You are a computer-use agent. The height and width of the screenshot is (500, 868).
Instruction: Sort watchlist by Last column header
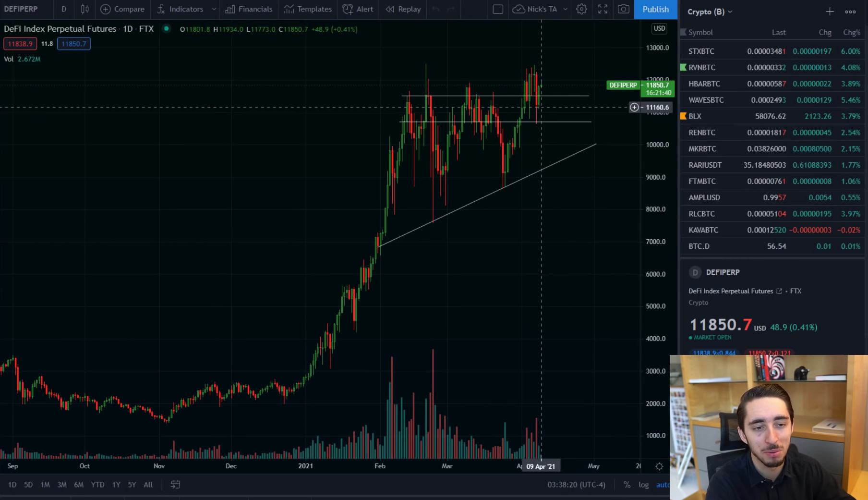779,32
